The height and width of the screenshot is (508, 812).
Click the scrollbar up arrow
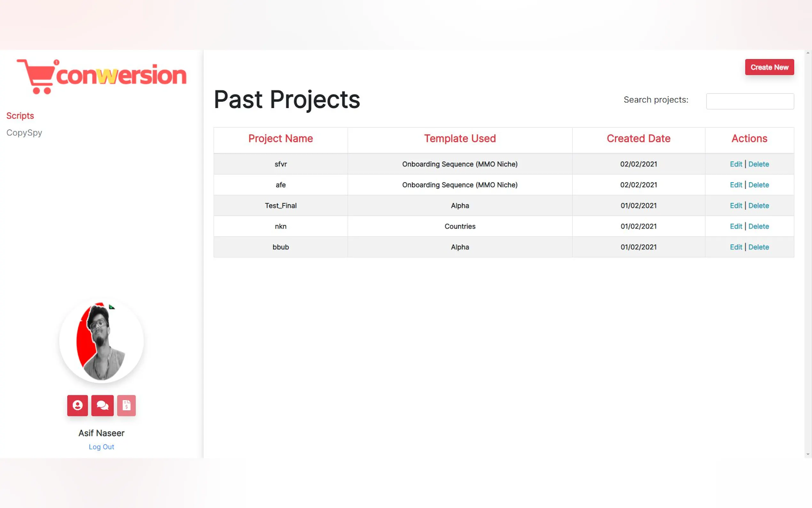click(808, 53)
